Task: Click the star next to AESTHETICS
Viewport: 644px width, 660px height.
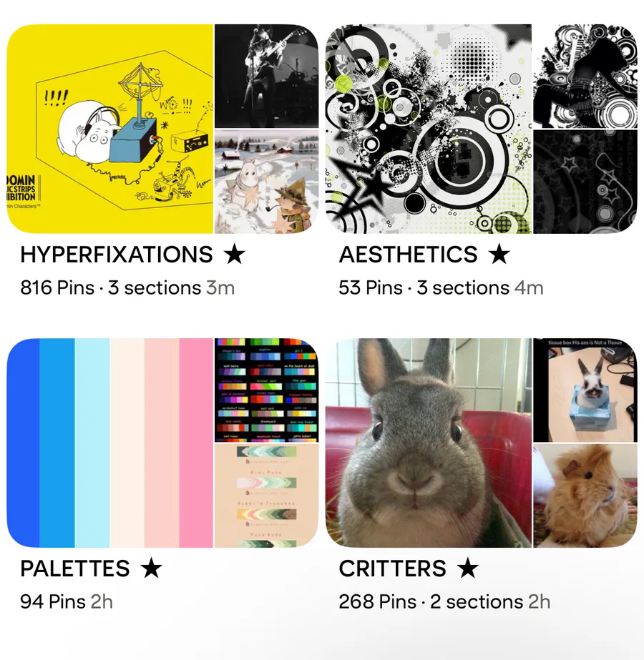Action: tap(499, 254)
